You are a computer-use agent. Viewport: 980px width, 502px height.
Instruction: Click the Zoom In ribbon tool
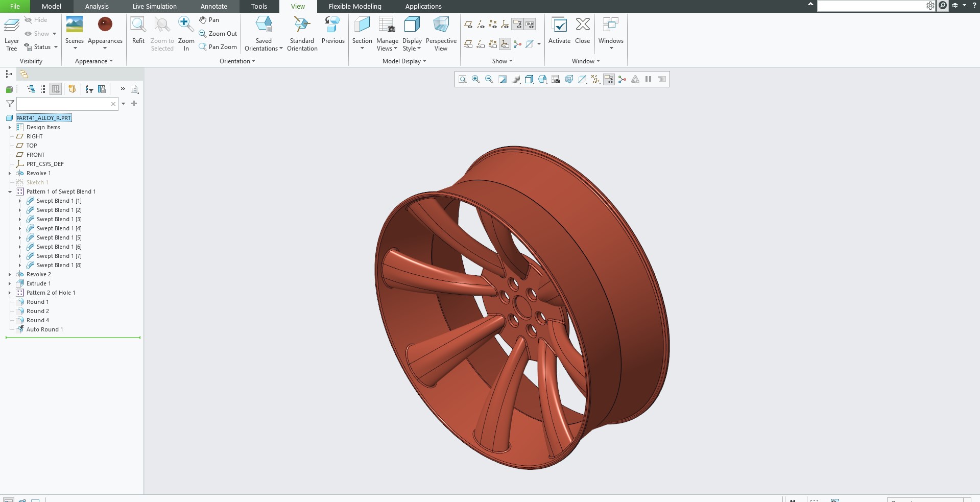[186, 34]
